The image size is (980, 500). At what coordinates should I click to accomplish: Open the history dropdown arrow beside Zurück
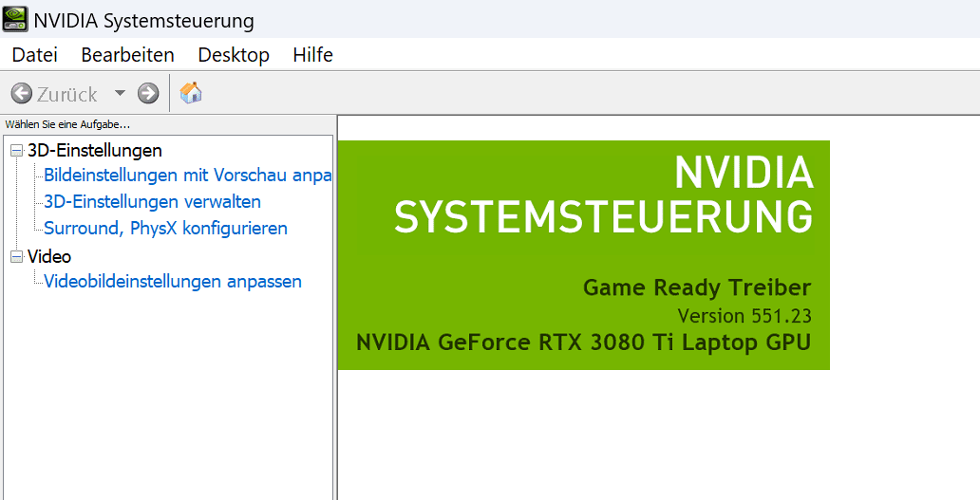120,94
